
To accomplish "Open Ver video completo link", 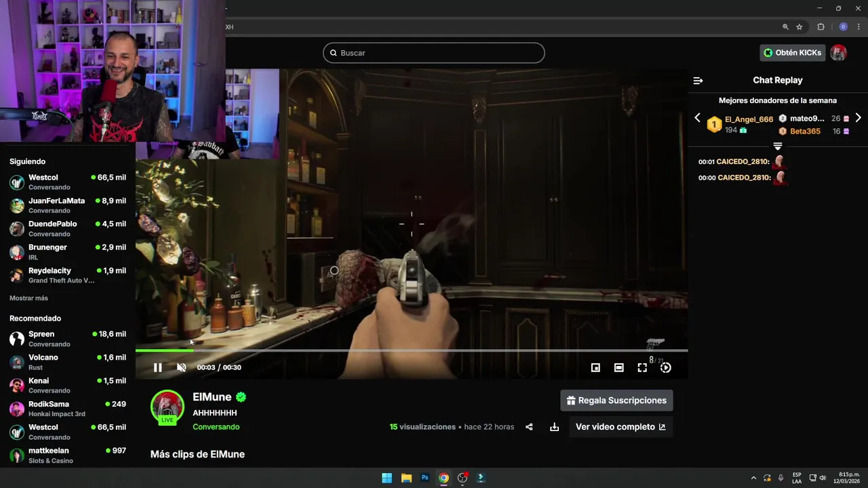I will [620, 427].
